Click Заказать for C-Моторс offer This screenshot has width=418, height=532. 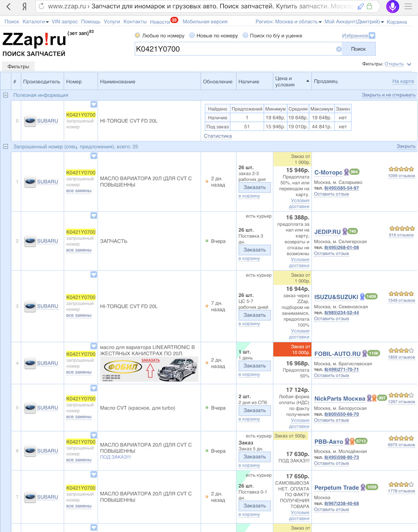click(255, 187)
